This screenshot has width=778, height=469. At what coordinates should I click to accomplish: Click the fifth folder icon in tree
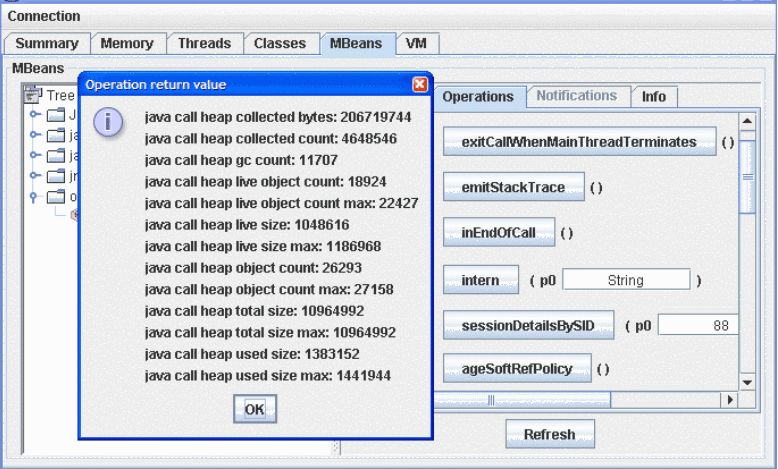tap(56, 197)
